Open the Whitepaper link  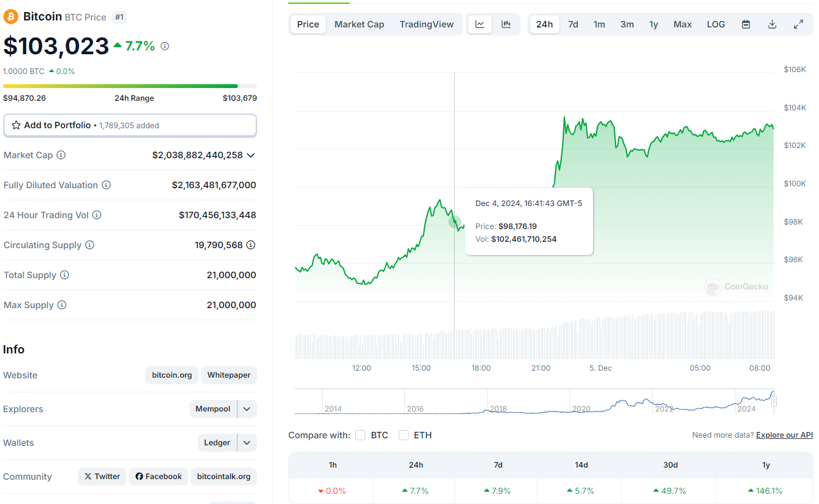click(228, 375)
